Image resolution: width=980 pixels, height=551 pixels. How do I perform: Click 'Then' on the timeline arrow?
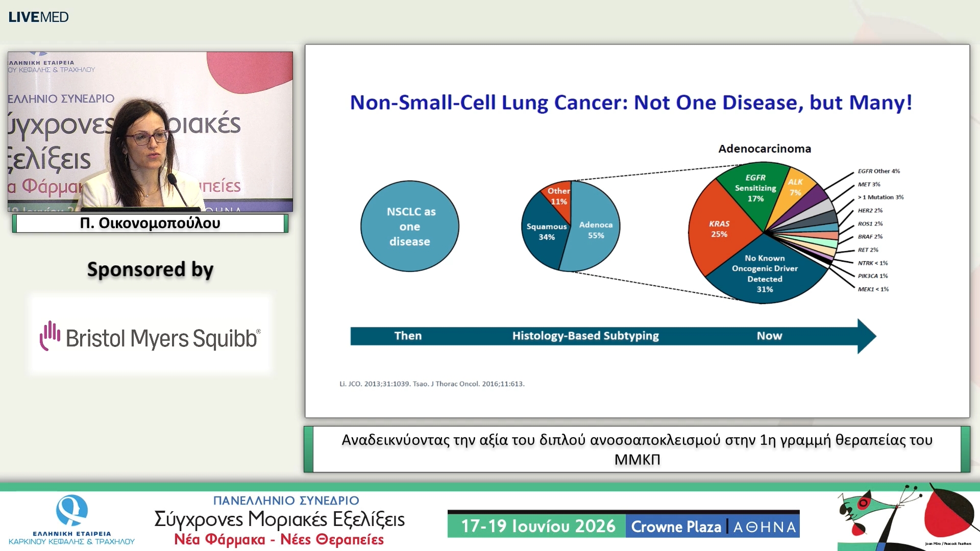[408, 336]
